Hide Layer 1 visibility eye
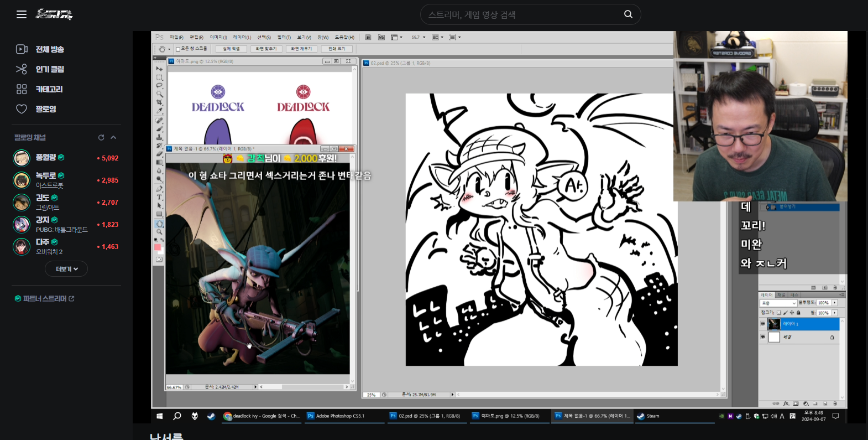 pos(763,324)
